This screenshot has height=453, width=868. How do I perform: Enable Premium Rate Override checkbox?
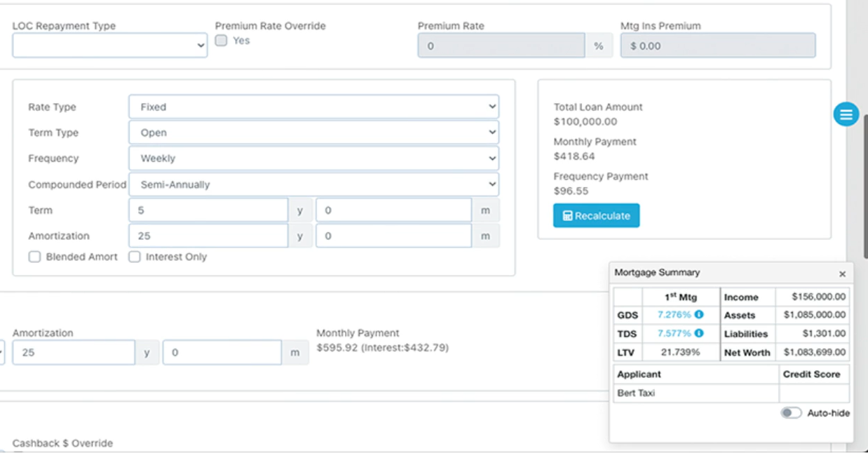(222, 41)
